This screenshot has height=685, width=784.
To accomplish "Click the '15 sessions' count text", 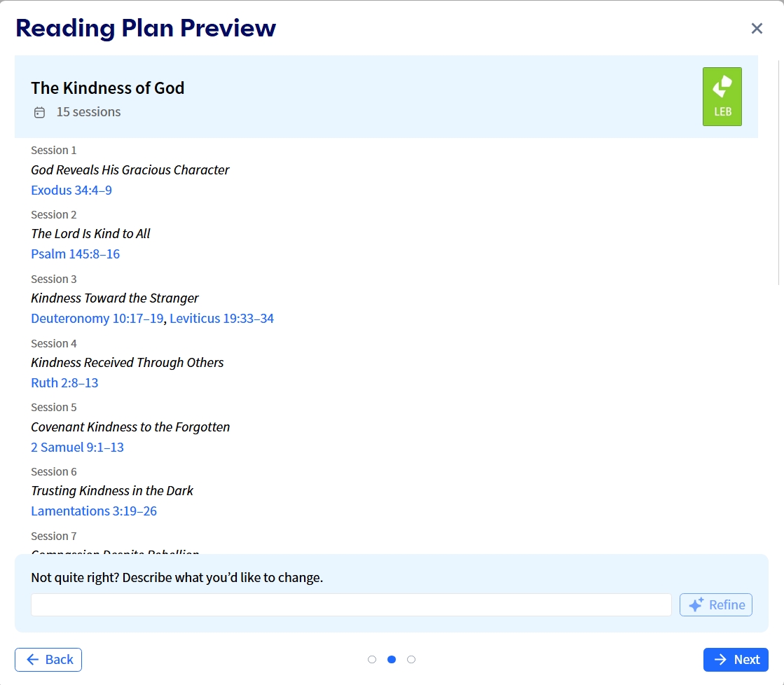I will coord(88,112).
